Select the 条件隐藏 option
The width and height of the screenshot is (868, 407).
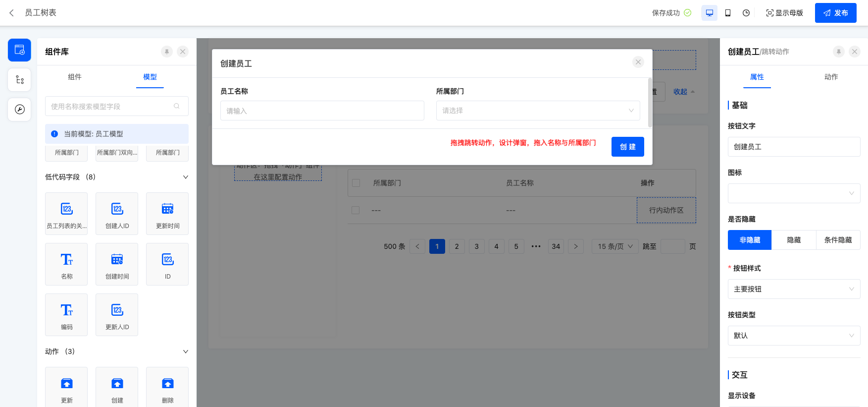point(838,240)
